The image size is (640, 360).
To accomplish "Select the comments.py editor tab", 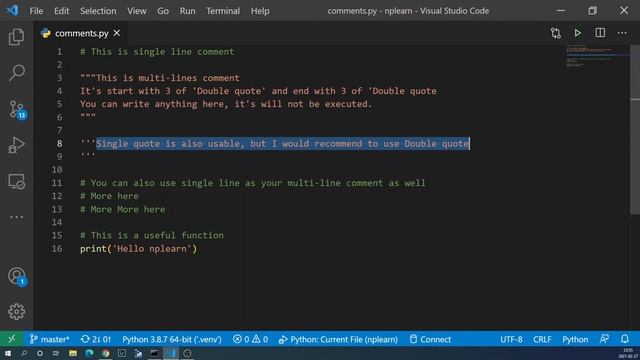I will click(82, 33).
